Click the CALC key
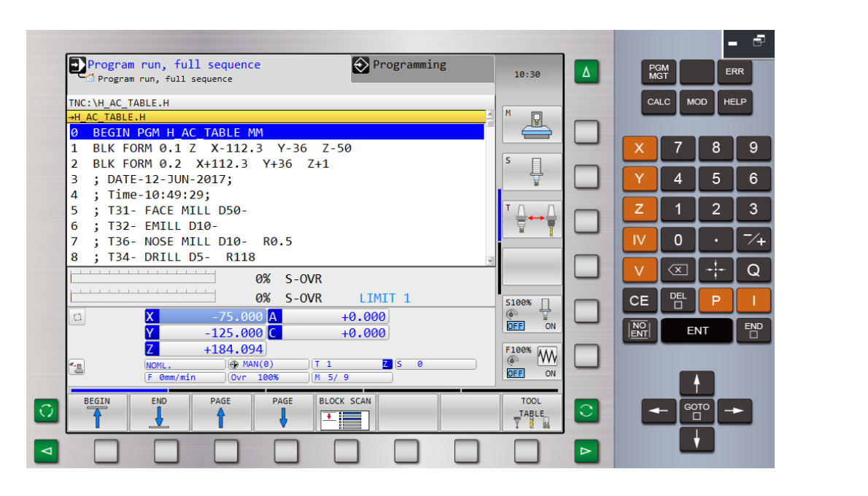 coord(659,102)
